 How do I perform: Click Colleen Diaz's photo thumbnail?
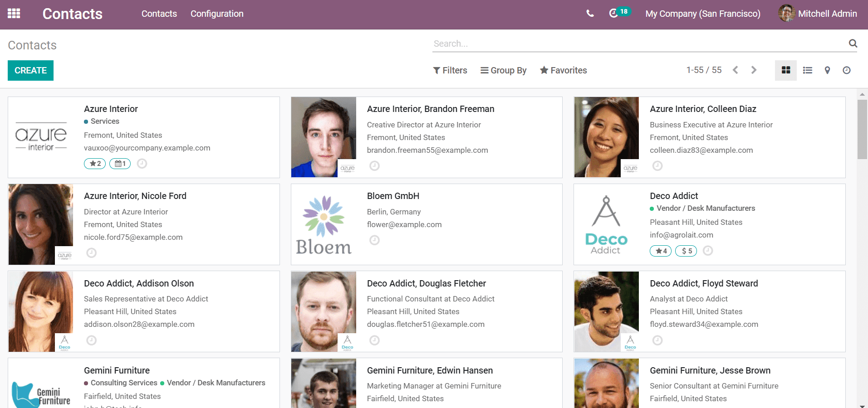pyautogui.click(x=607, y=137)
